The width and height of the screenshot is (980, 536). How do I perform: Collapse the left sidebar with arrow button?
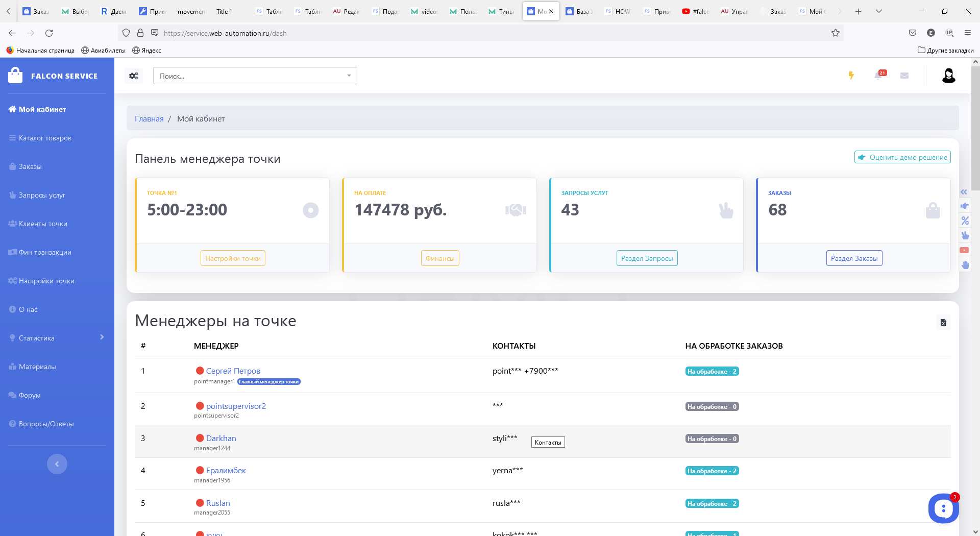point(57,464)
